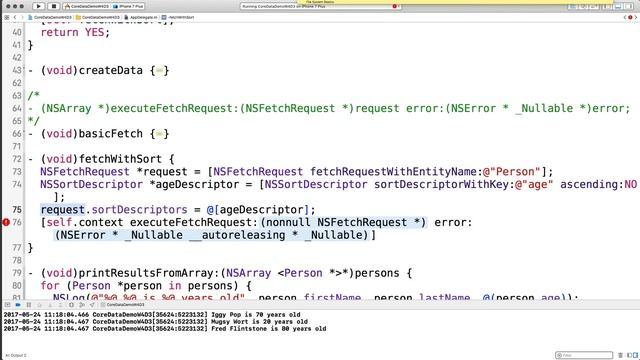Select the CoreDataDemoW4D3 project breadcrumb
The image size is (640, 360).
50,18
